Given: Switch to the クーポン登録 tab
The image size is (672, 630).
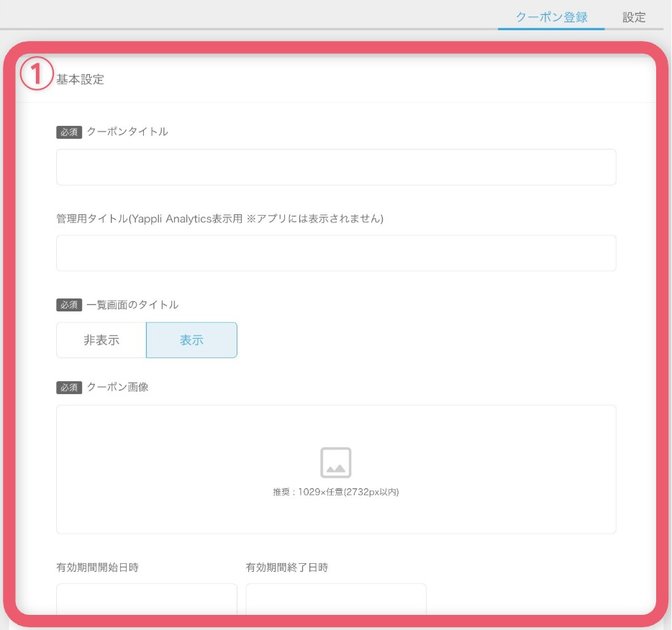Looking at the screenshot, I should [551, 17].
